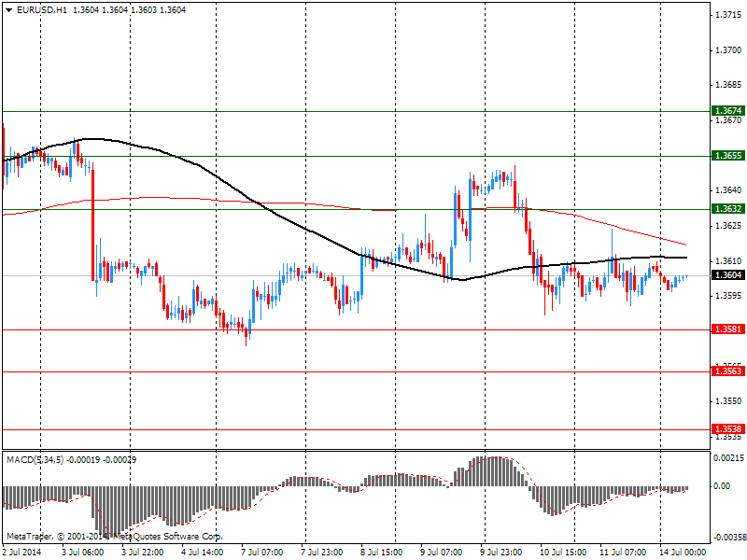Click the 0.00215 MACD scale label
Screen dimensions: 747x560
point(728,458)
